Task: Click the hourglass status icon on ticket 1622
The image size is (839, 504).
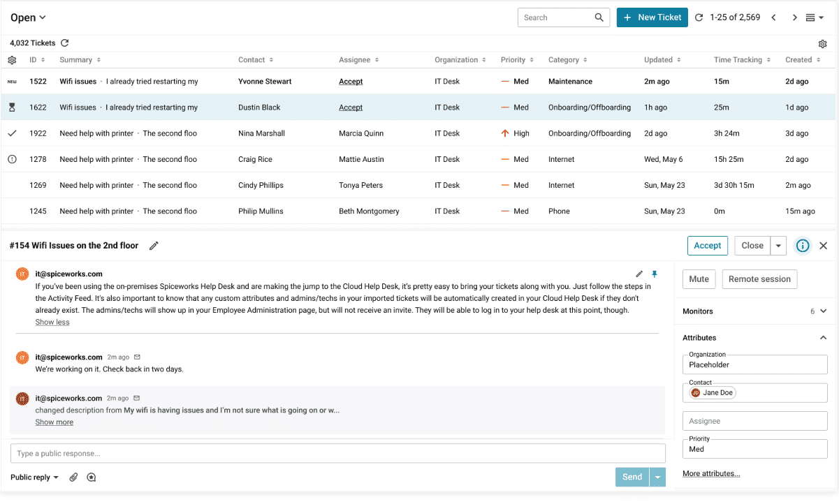Action: (12, 108)
